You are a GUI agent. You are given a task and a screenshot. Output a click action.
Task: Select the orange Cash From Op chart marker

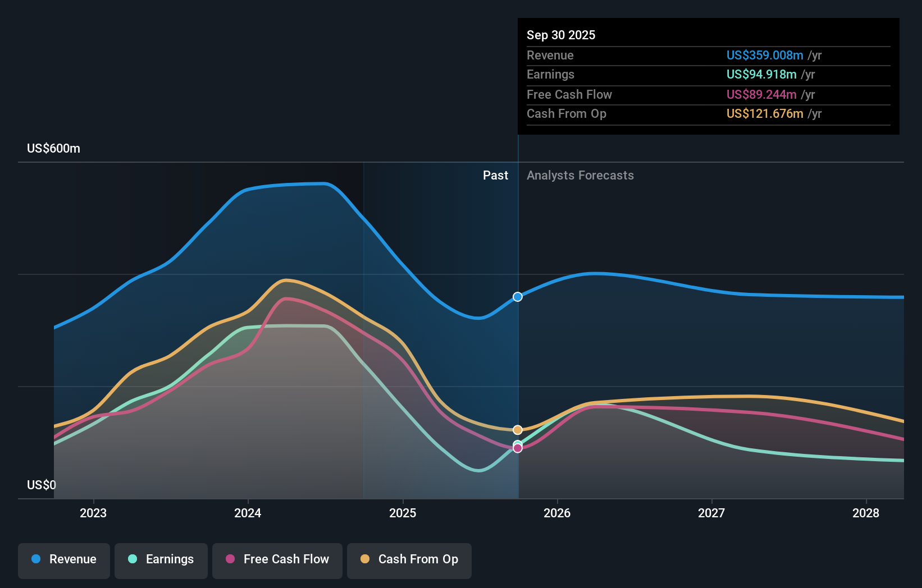click(x=517, y=429)
